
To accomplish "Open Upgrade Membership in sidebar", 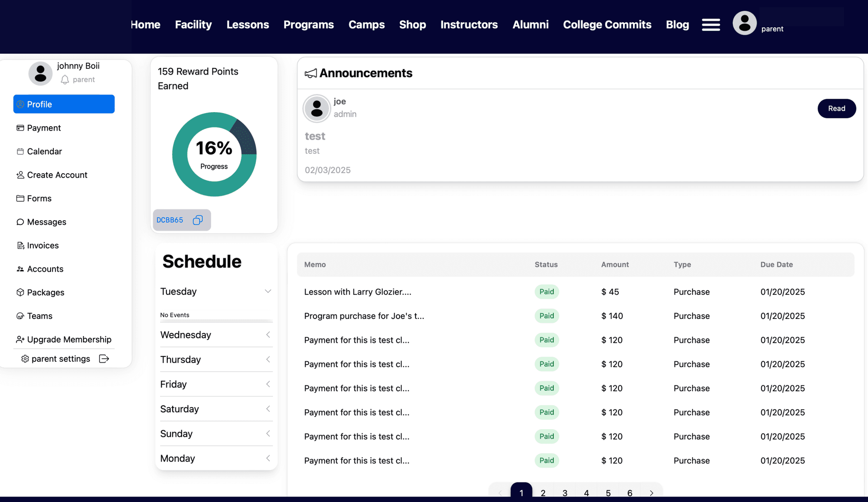I will 69,340.
